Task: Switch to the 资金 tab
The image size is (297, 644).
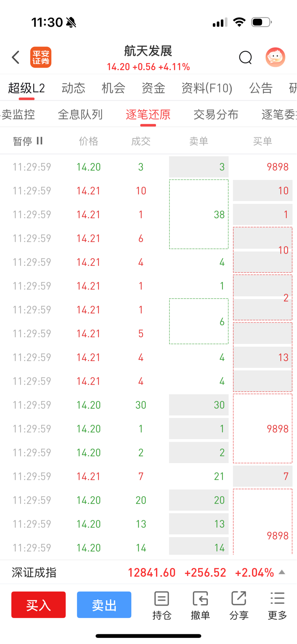Action: [x=153, y=88]
